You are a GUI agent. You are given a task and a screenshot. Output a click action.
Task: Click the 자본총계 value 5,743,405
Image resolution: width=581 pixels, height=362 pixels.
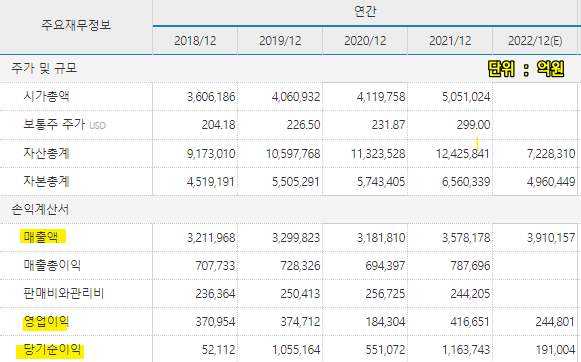(x=381, y=182)
